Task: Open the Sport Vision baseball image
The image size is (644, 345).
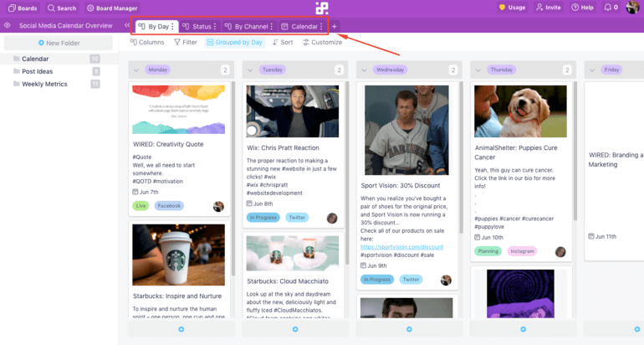Action: point(406,130)
